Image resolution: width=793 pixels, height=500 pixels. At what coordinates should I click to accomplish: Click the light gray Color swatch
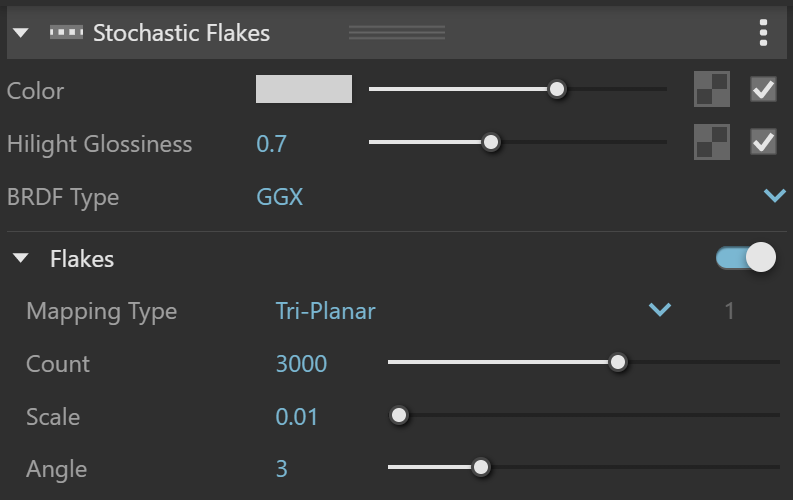304,89
